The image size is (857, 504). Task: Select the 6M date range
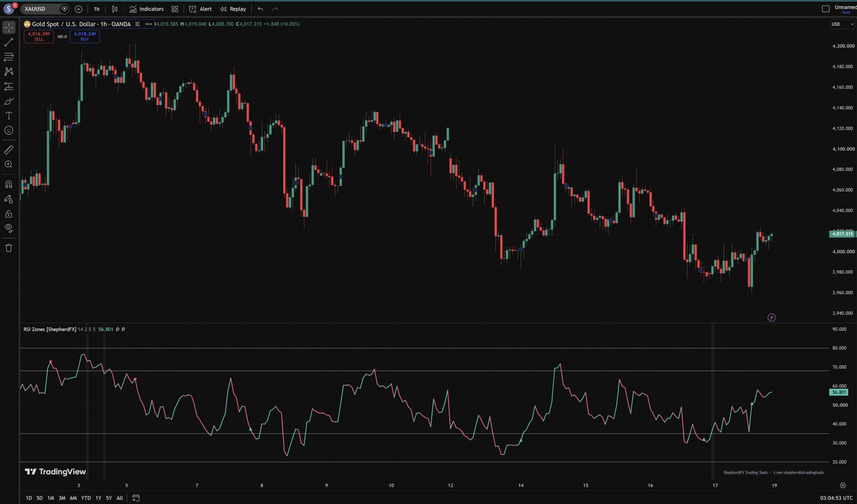(x=73, y=498)
